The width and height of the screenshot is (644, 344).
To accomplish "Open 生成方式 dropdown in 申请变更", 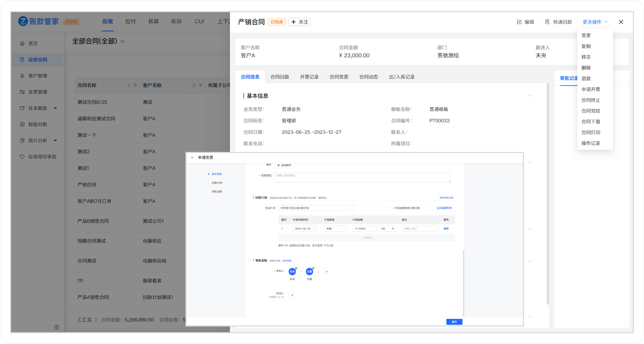I will pyautogui.click(x=316, y=208).
